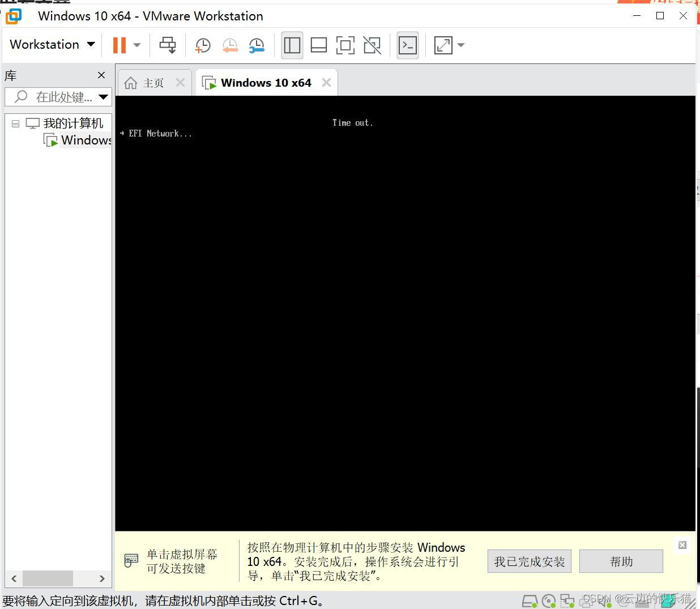Select 我的计算机 in the library
700x609 pixels.
[x=73, y=123]
